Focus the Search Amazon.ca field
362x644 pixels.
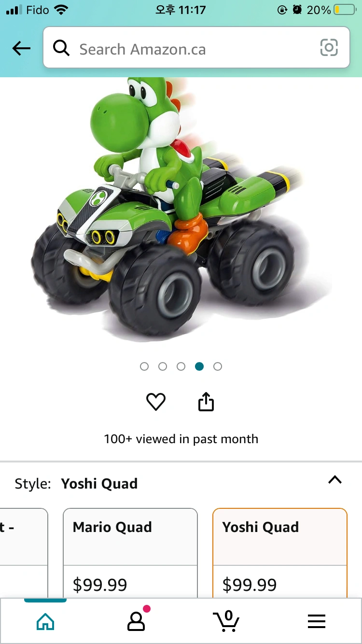196,48
